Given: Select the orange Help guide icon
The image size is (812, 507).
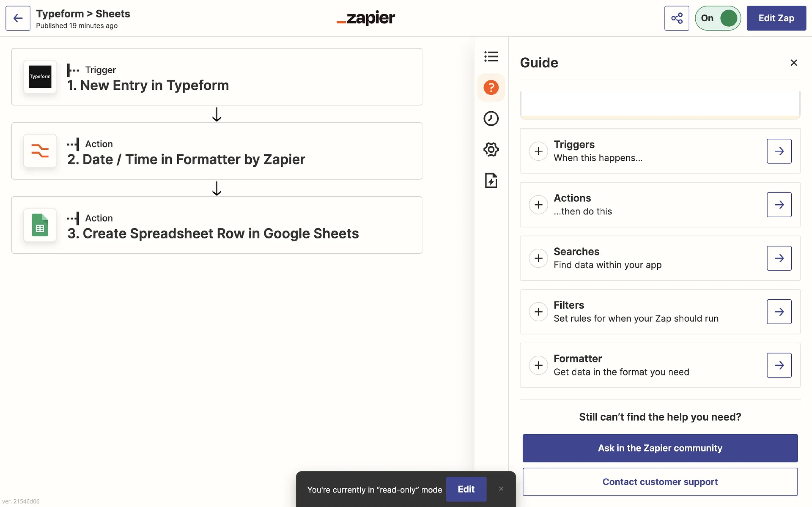Looking at the screenshot, I should [x=491, y=87].
